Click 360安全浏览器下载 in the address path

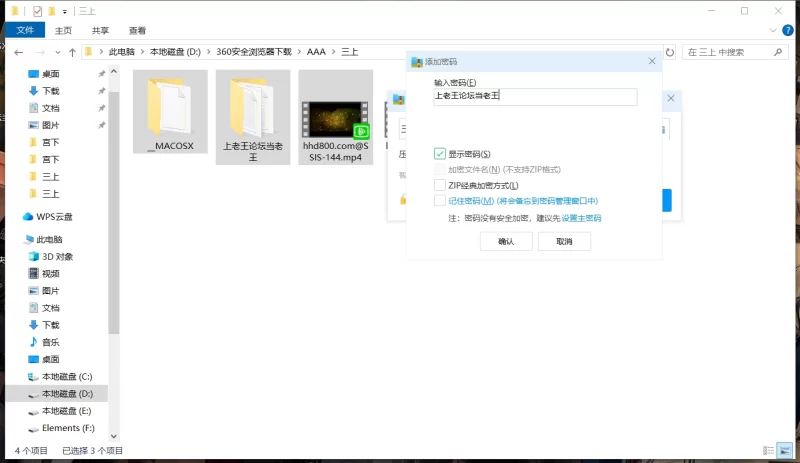[254, 52]
